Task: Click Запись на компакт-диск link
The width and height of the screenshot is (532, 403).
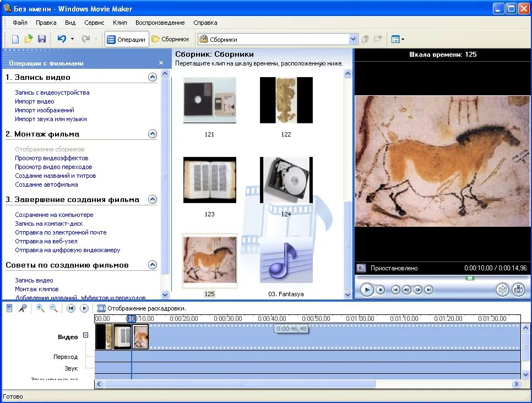Action: [x=49, y=224]
